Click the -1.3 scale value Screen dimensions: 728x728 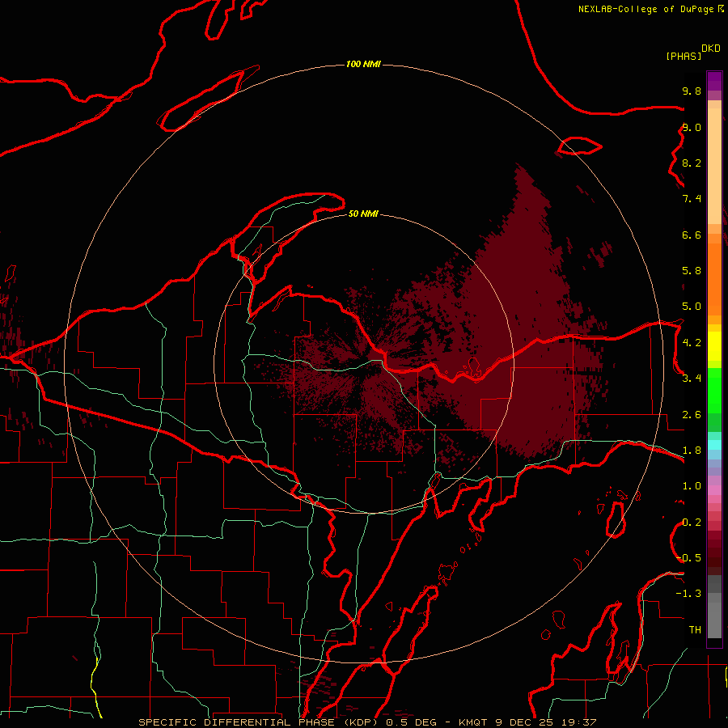coord(688,594)
